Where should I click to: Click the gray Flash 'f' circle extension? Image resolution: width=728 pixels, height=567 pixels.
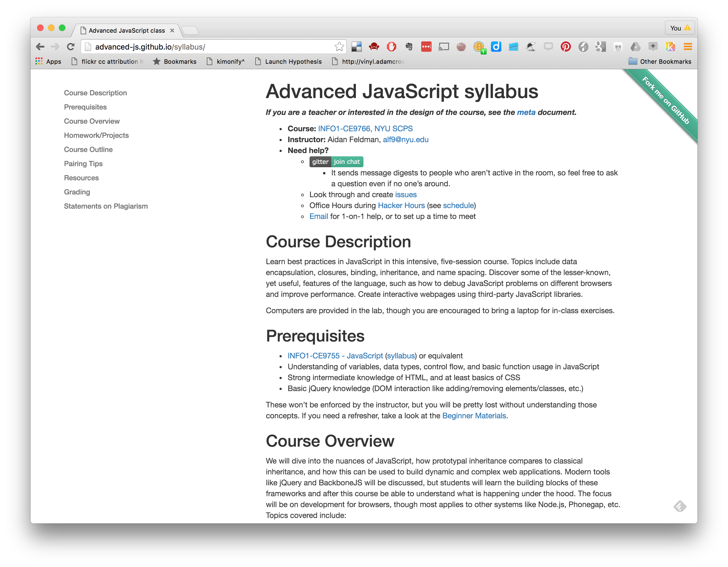coord(583,47)
